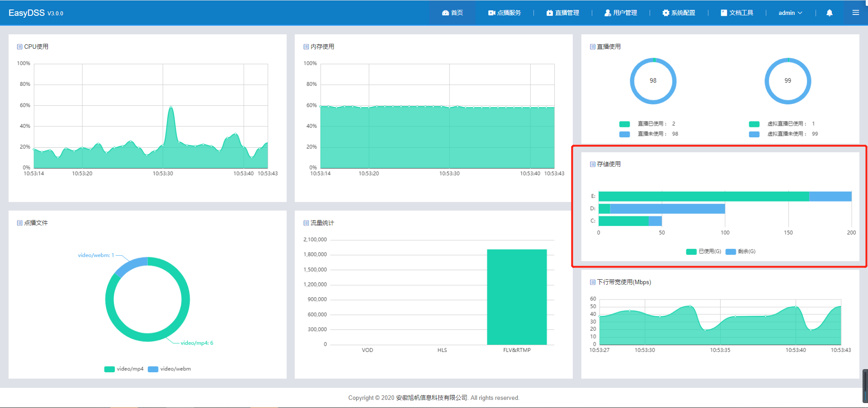Click the 首页 dashboard icon
The height and width of the screenshot is (408, 868).
[445, 13]
